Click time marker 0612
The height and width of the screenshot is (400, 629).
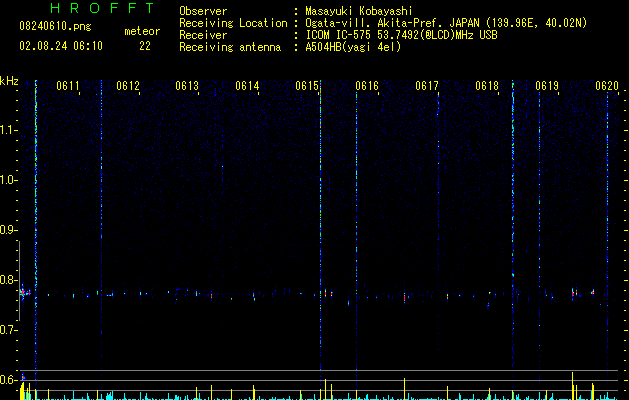[128, 86]
